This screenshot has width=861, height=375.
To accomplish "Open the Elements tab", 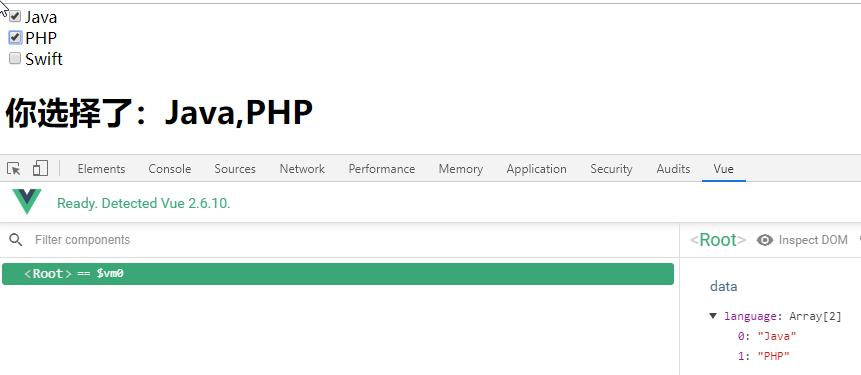I will coord(101,169).
